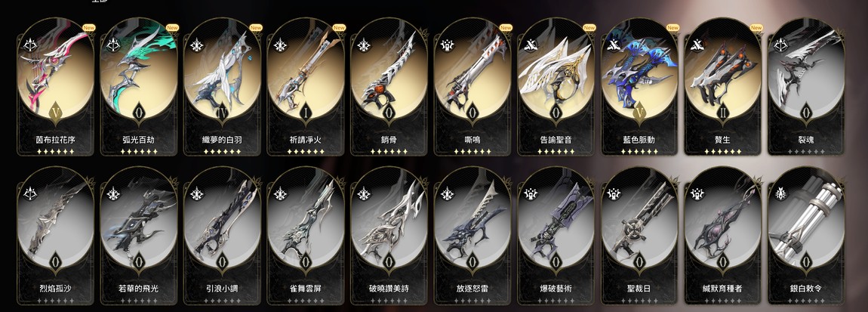868x312 pixels.
Task: Choose the 織夢的白羽 weapon
Action: click(222, 87)
